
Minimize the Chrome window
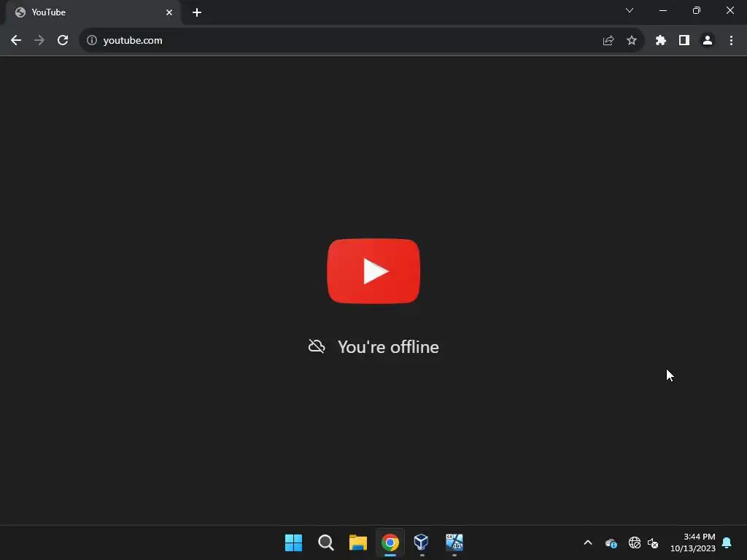(662, 10)
